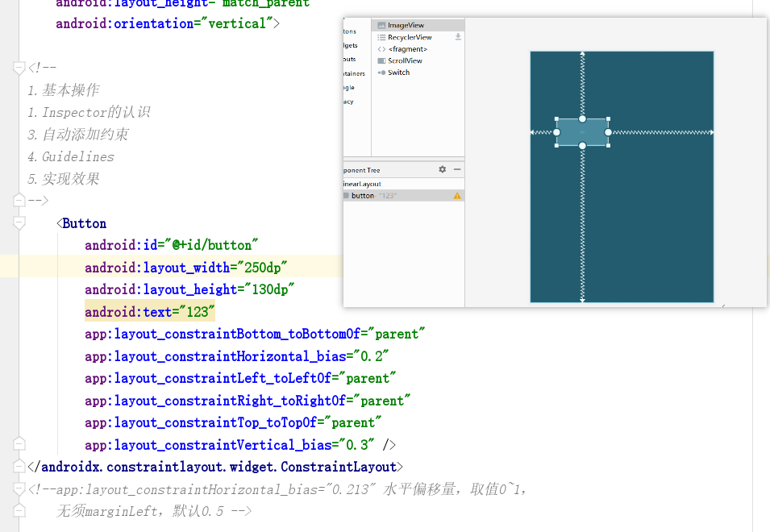Select ImageView in the palette list
770x532 pixels.
pyautogui.click(x=418, y=25)
